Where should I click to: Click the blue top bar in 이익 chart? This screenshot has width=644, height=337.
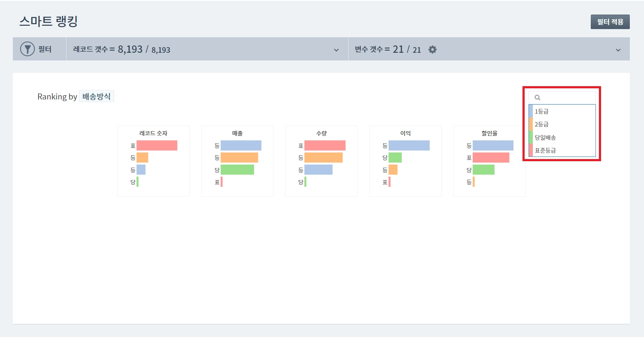(409, 146)
